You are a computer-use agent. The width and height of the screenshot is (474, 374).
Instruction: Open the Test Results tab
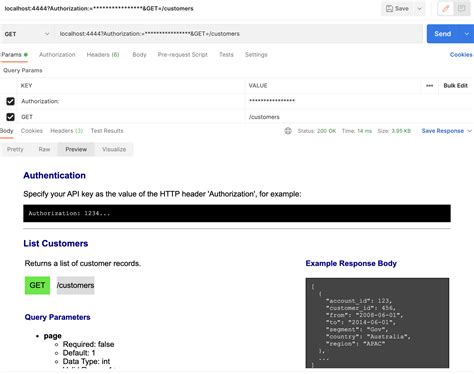[x=107, y=131]
